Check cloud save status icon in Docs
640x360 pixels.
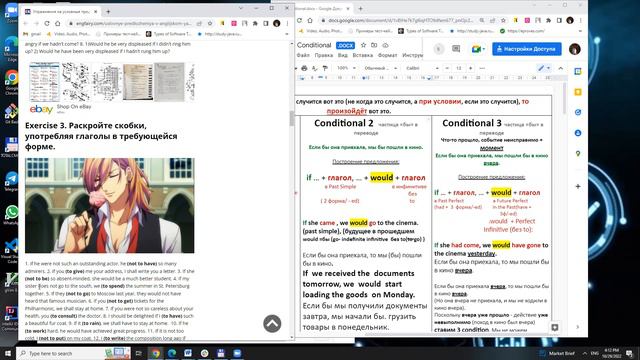(385, 45)
